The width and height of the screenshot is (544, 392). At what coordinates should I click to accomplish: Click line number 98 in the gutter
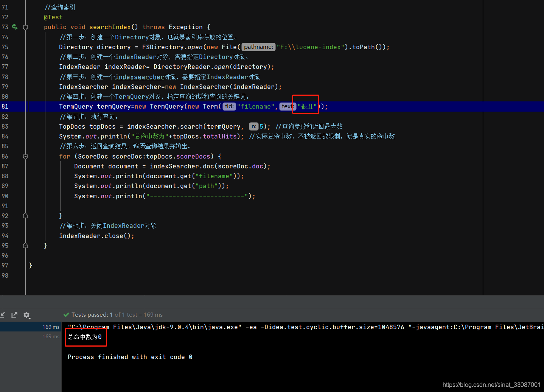click(x=5, y=275)
